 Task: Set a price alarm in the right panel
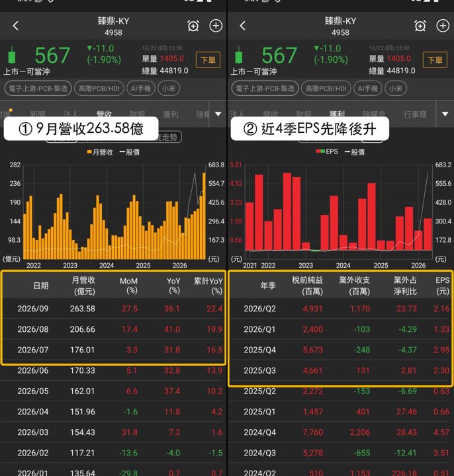pos(420,26)
